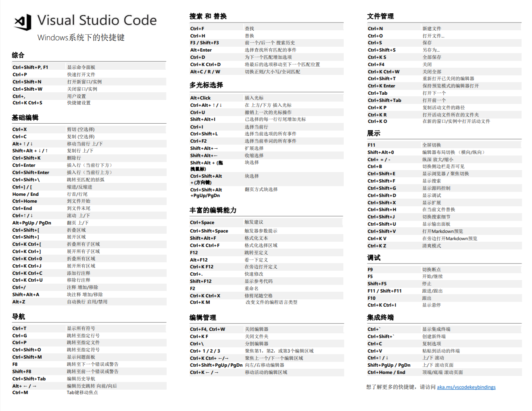Click the 'Ctrl+K O' shortcut text

(x=378, y=121)
